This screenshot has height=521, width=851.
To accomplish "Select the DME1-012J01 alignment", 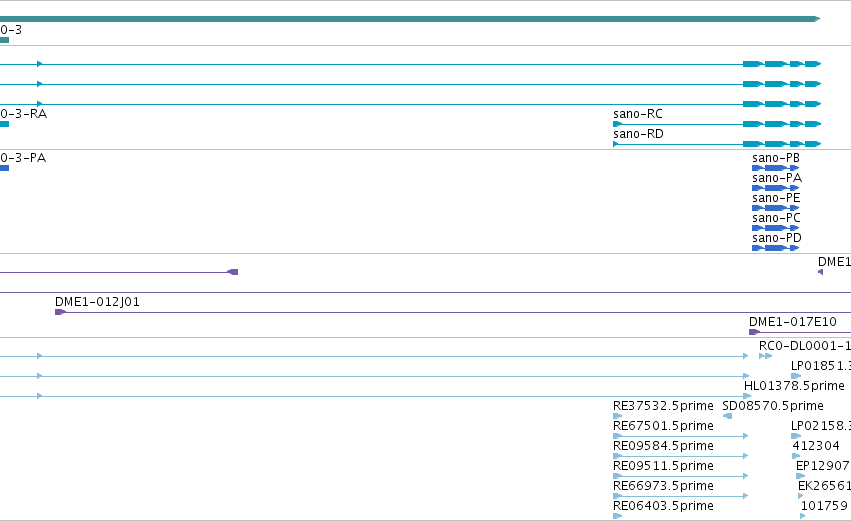I will click(x=453, y=312).
